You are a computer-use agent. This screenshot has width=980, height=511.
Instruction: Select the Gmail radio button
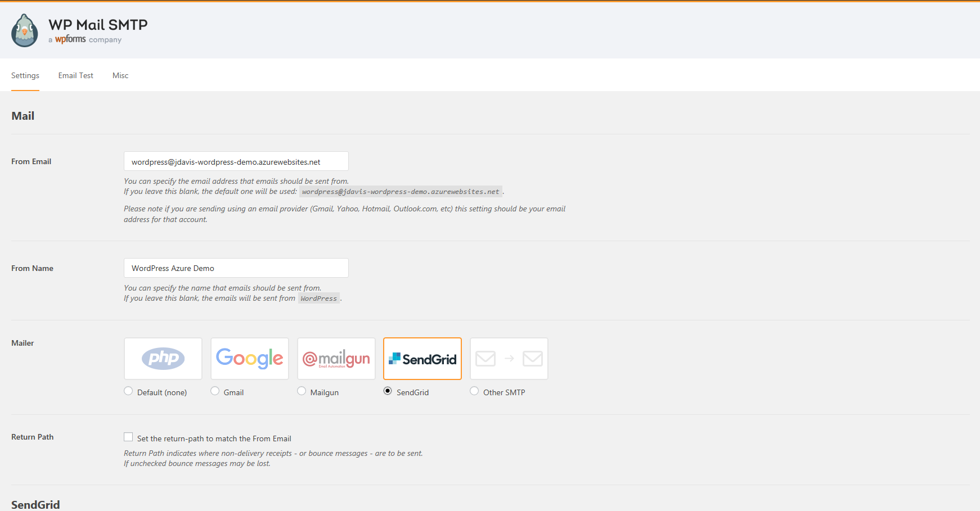click(x=215, y=391)
